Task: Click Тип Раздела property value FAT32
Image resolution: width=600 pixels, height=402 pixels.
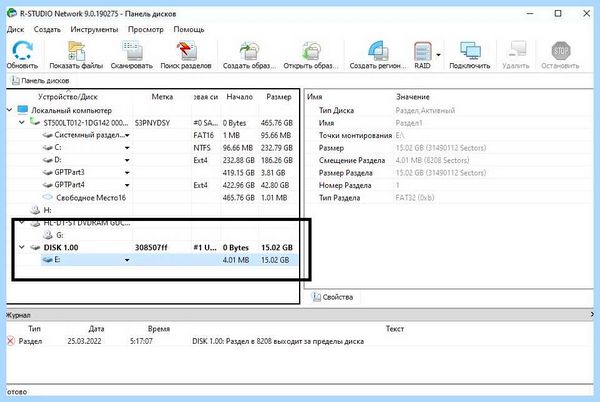Action: 415,198
